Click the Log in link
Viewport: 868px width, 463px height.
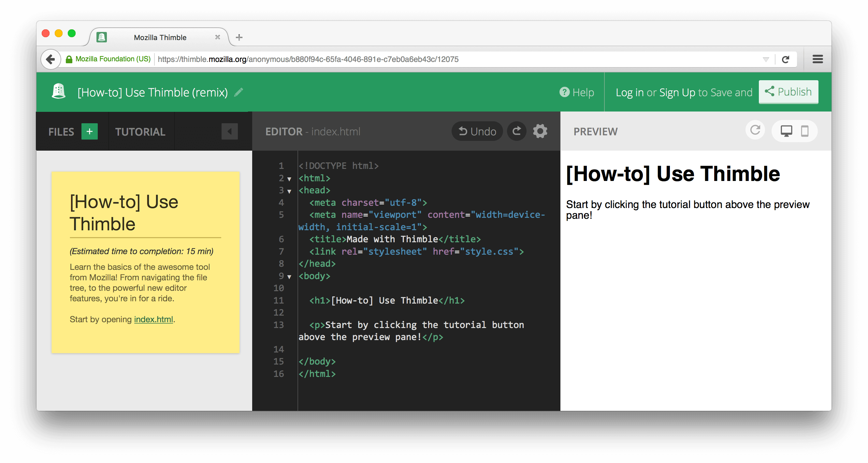point(630,92)
